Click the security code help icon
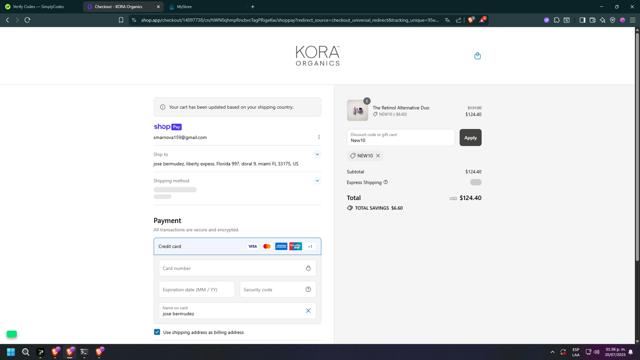This screenshot has width=640, height=360. coord(308,289)
